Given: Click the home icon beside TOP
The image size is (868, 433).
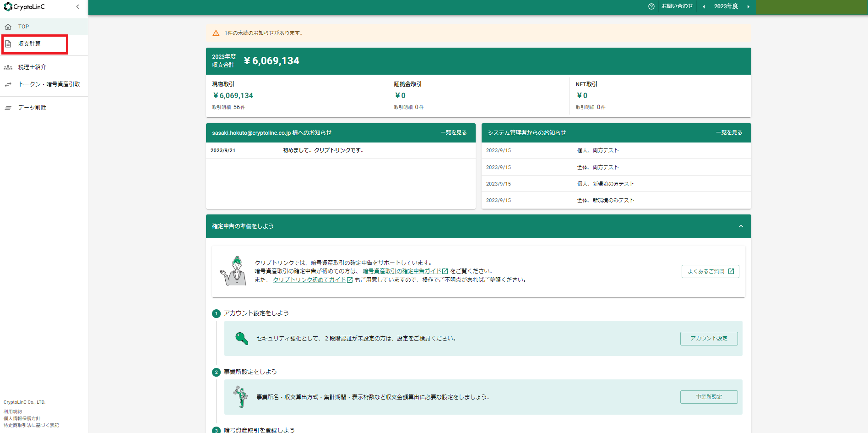Looking at the screenshot, I should point(8,27).
